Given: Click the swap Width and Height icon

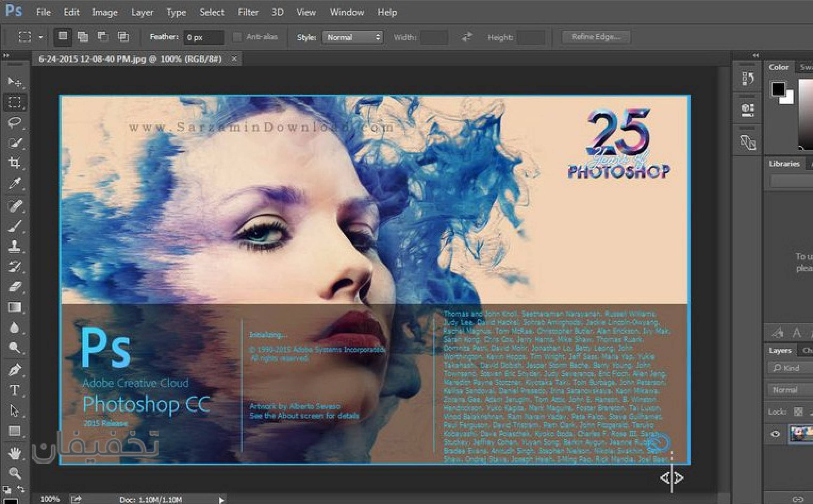Looking at the screenshot, I should 467,37.
